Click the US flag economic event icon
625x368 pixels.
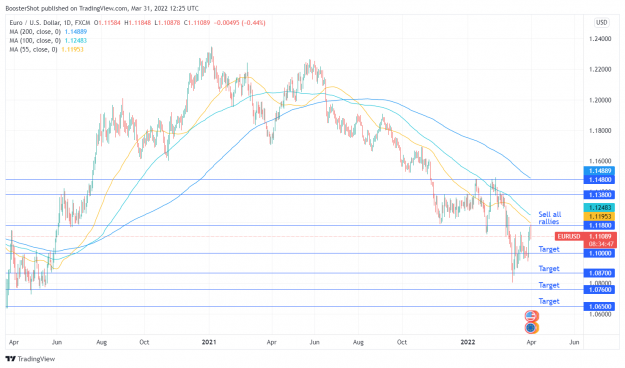pyautogui.click(x=531, y=316)
